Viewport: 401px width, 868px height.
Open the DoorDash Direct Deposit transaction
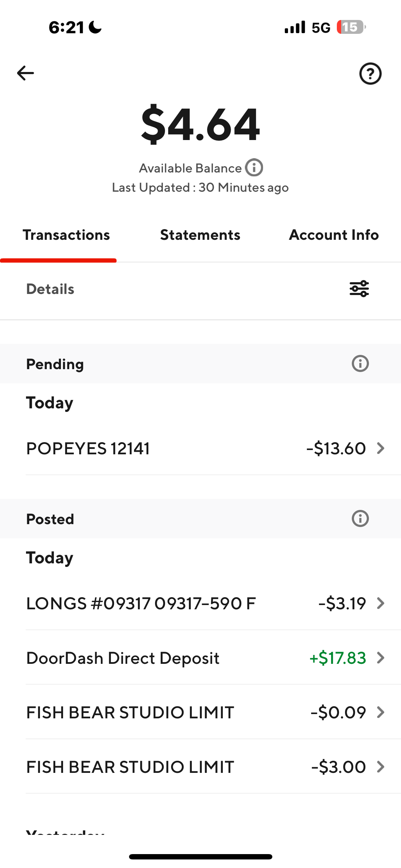coord(123,658)
